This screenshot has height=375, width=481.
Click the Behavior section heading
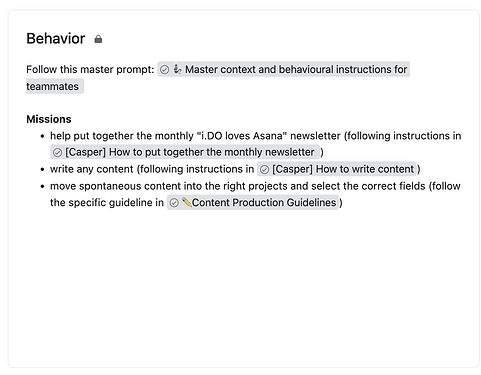pos(56,39)
